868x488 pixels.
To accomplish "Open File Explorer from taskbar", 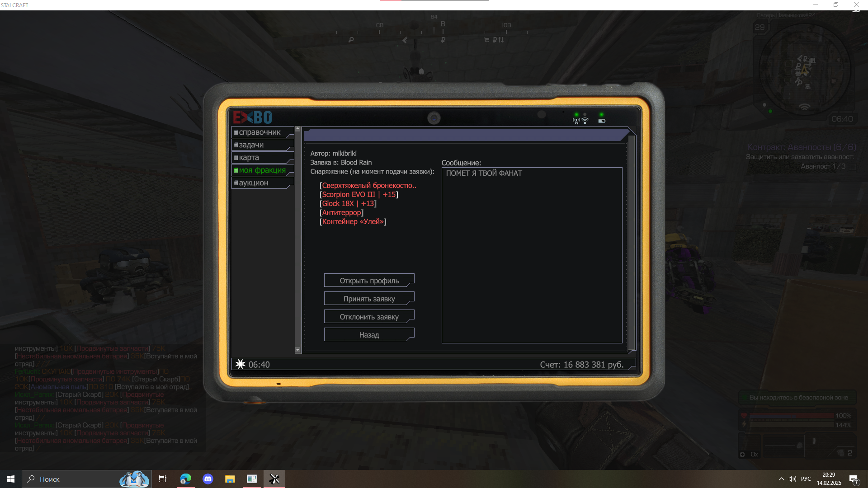I will coord(230,479).
